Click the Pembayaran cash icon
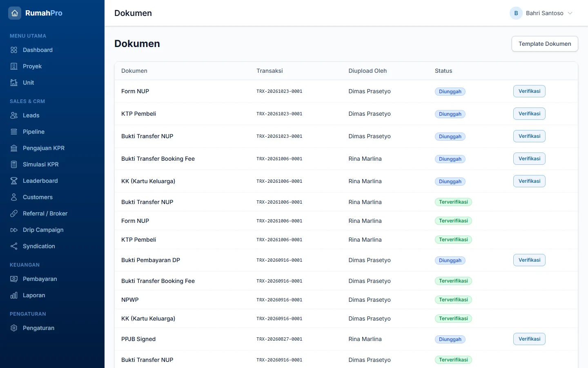 [x=14, y=279]
